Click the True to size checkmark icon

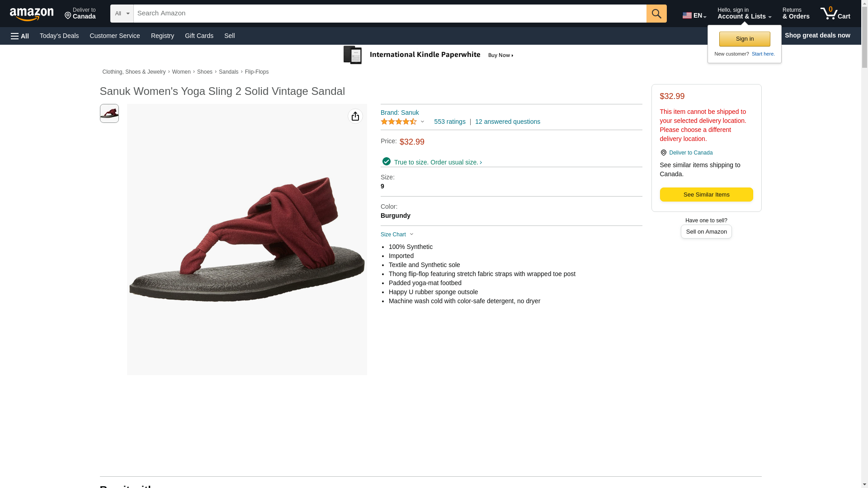[386, 161]
